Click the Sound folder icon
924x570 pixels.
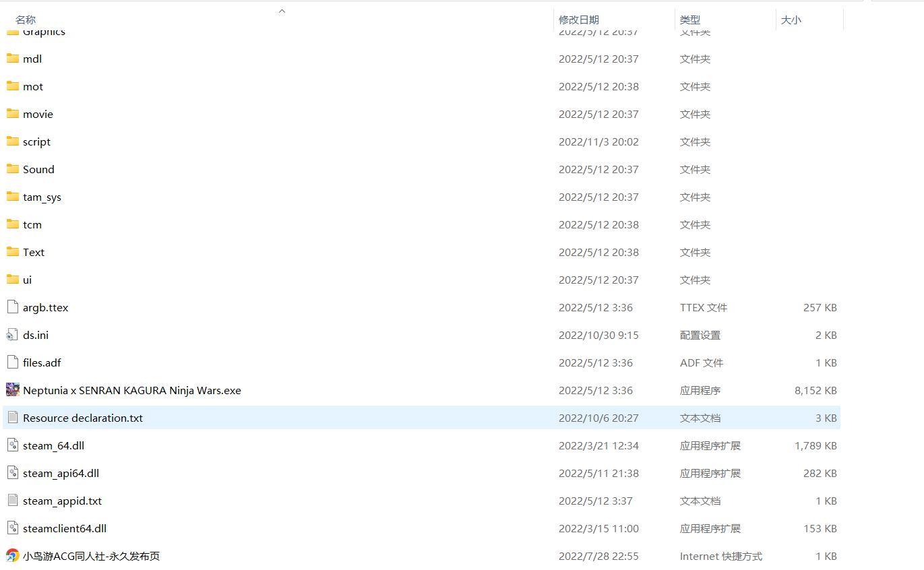click(12, 169)
